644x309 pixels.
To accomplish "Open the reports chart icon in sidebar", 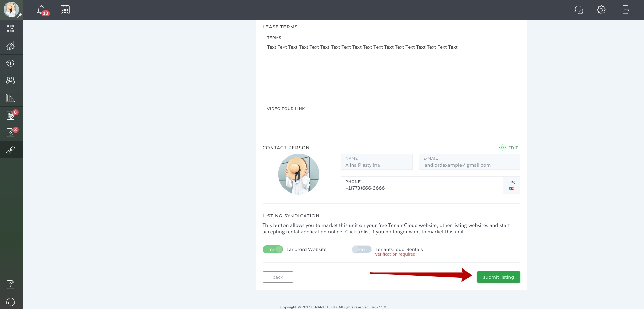I will [11, 98].
